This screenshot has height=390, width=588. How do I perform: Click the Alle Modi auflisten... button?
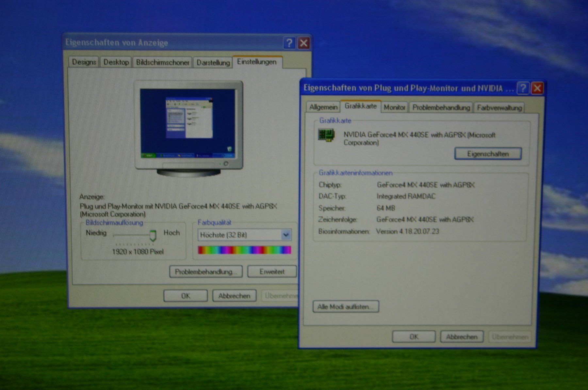coord(346,306)
